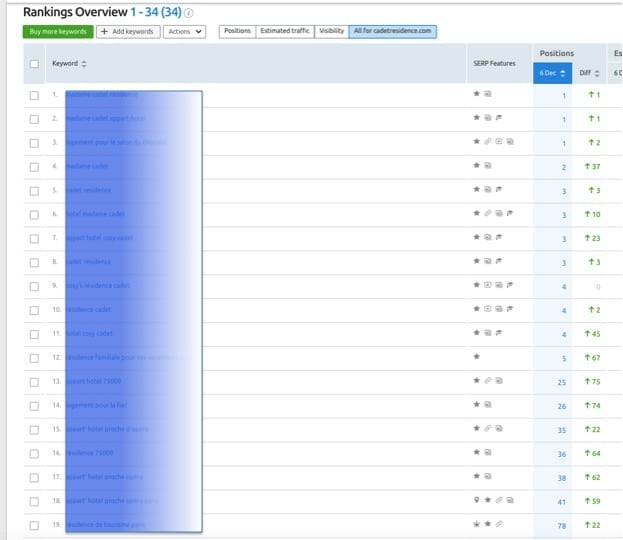Click the info icon beside Rankings Overview title

point(190,13)
